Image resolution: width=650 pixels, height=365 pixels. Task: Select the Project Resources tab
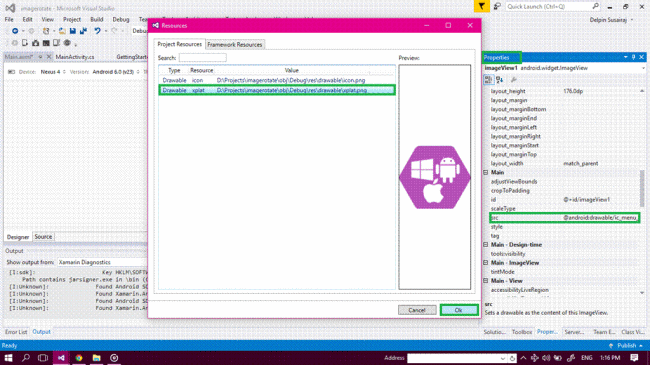point(179,44)
